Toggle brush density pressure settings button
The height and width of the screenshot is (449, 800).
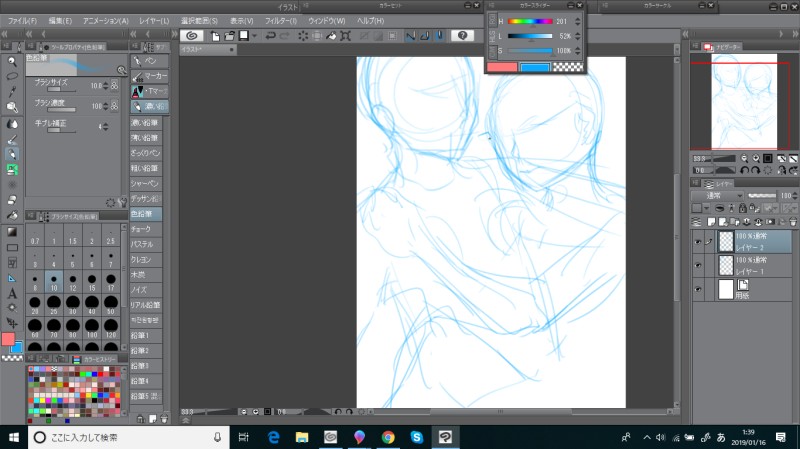[x=114, y=106]
